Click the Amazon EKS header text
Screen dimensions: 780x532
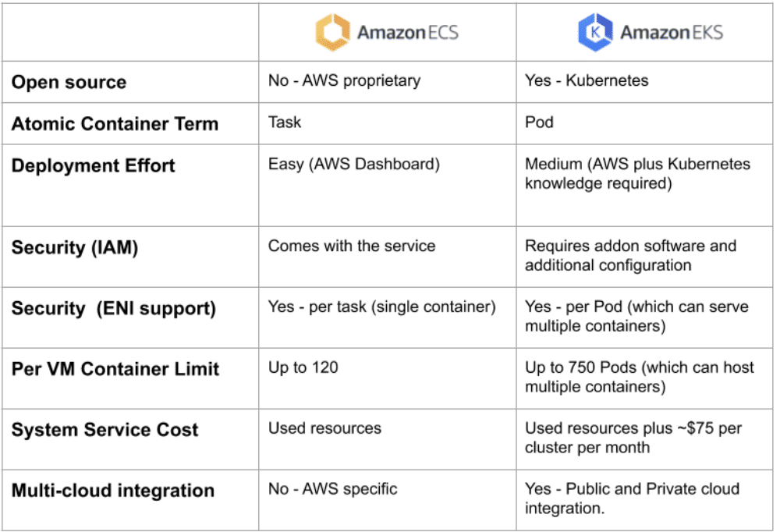tap(671, 33)
